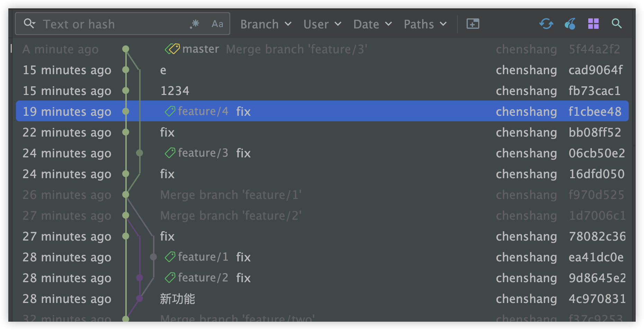The image size is (644, 330).
Task: Click the Refresh log icon
Action: point(546,24)
